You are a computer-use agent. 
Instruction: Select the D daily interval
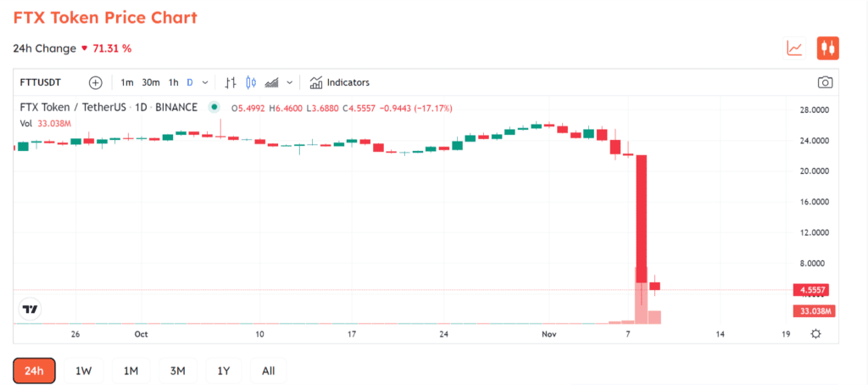click(x=190, y=82)
